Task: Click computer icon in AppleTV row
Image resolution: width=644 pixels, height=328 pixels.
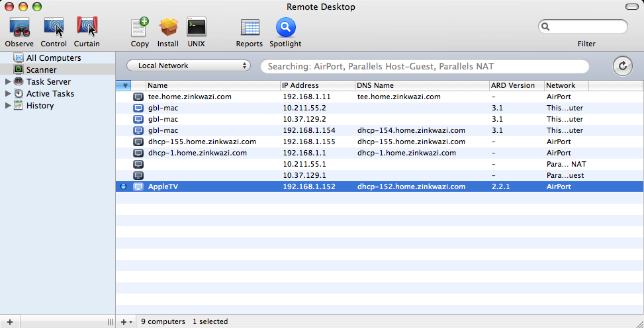Action: coord(138,186)
